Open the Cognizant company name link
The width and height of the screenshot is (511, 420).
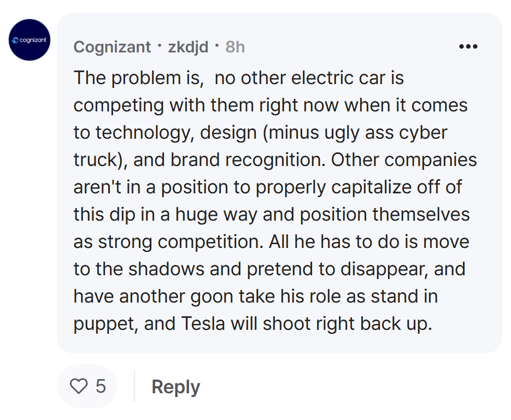pos(112,47)
